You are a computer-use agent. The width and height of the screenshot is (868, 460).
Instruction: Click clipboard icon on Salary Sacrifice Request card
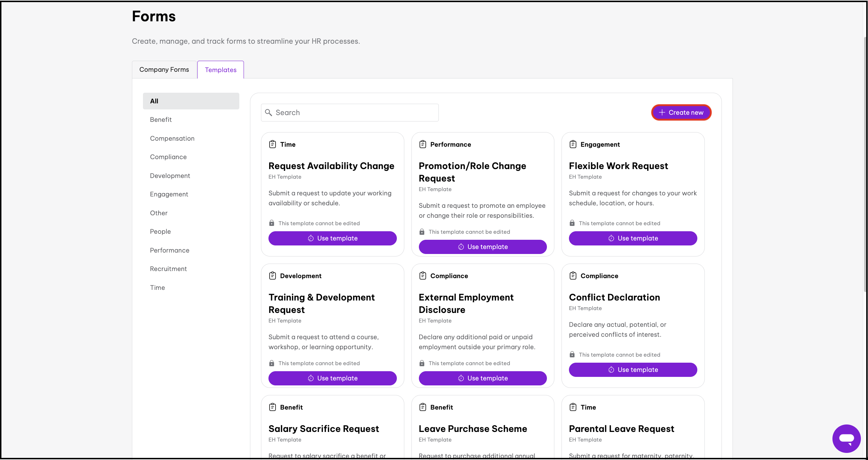272,407
